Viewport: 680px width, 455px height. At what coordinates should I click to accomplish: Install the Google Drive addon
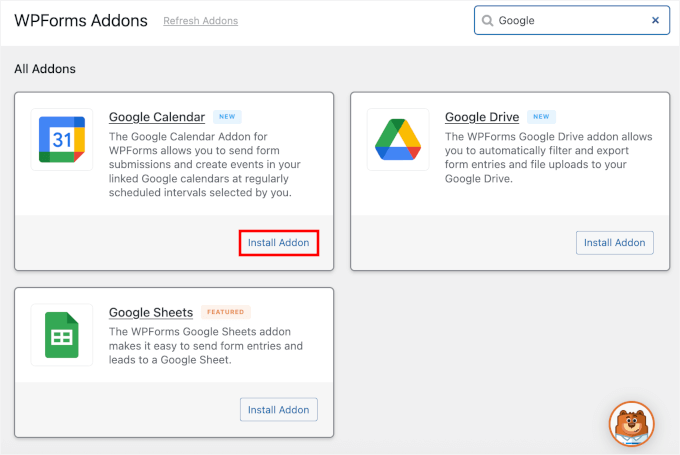[x=615, y=243]
